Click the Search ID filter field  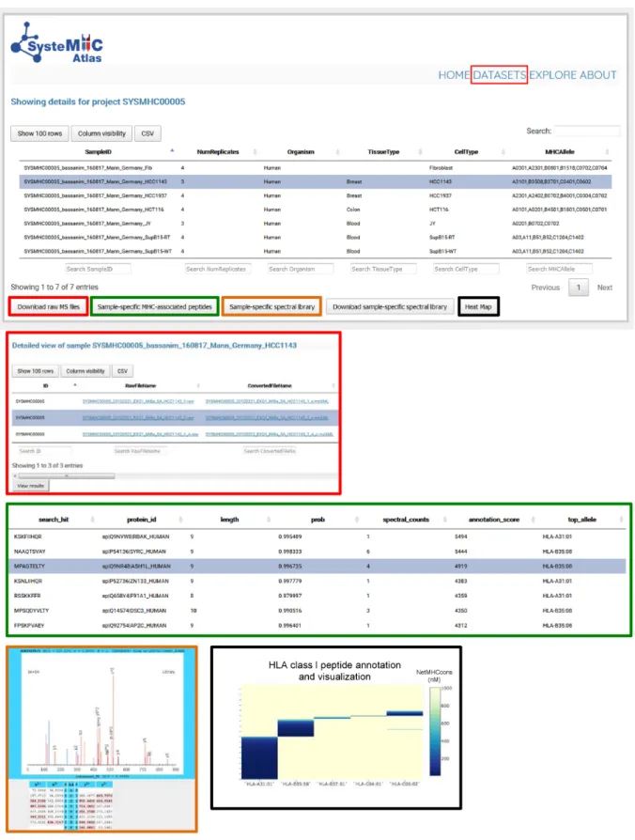click(44, 451)
